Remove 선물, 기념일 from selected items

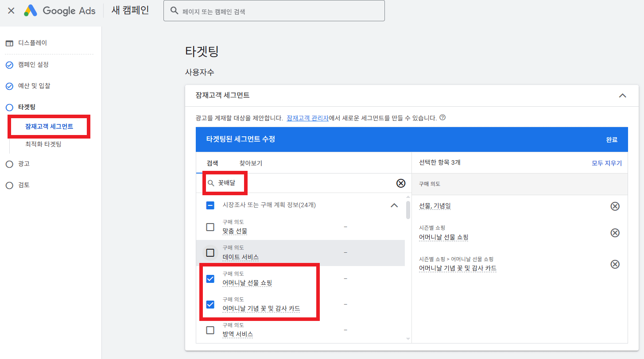pos(615,206)
